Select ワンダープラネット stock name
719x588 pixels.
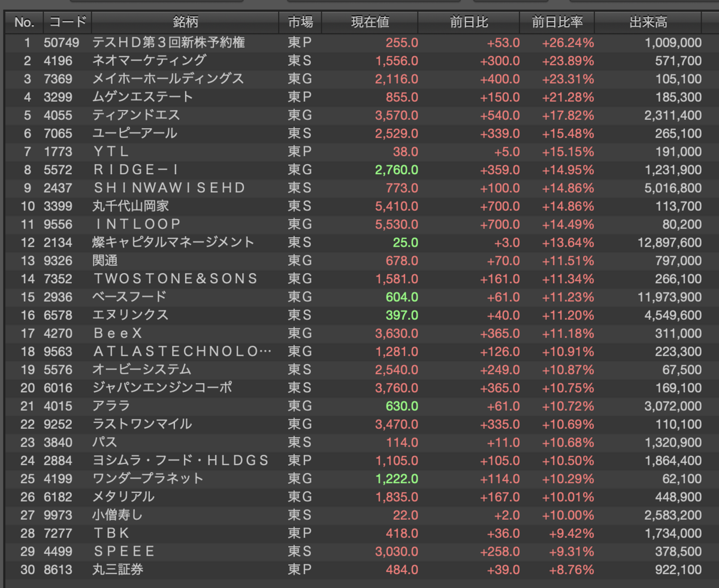point(148,478)
